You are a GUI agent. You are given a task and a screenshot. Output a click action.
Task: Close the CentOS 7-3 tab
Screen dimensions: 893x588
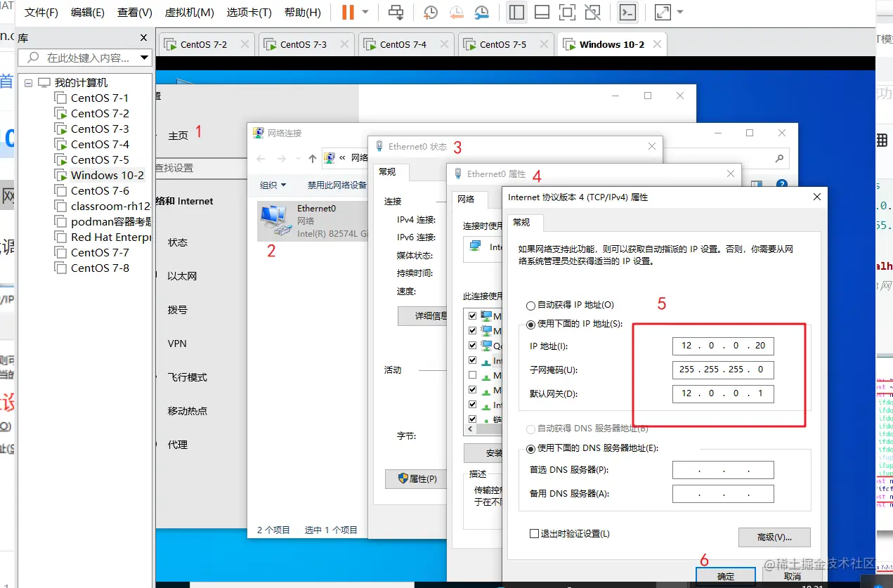pyautogui.click(x=344, y=44)
